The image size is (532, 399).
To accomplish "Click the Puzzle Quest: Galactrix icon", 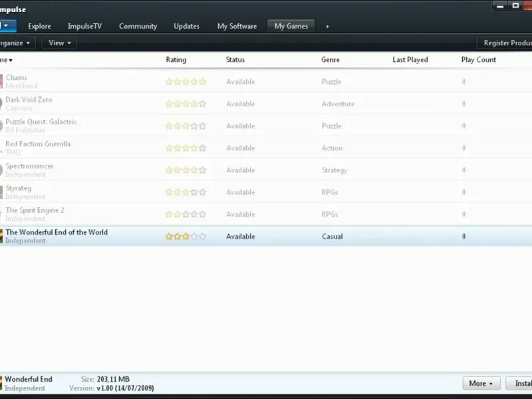I will [1, 126].
